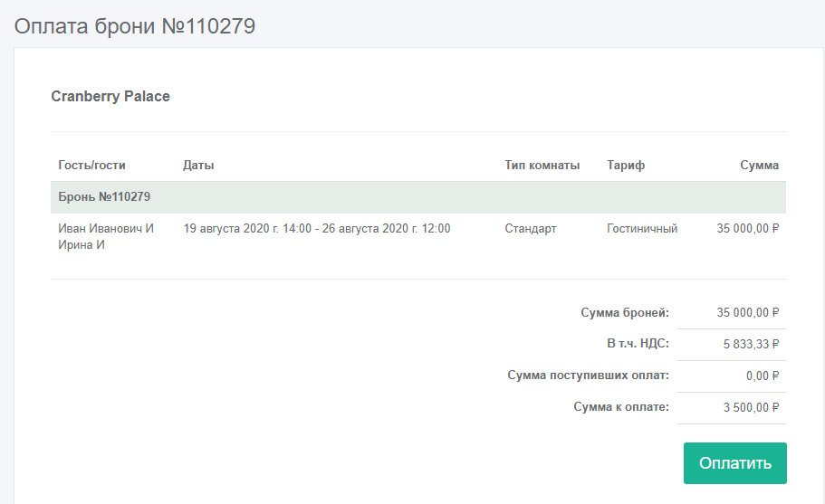Click the received payments value 0,00 ₽
The height and width of the screenshot is (504, 825).
pyautogui.click(x=763, y=376)
